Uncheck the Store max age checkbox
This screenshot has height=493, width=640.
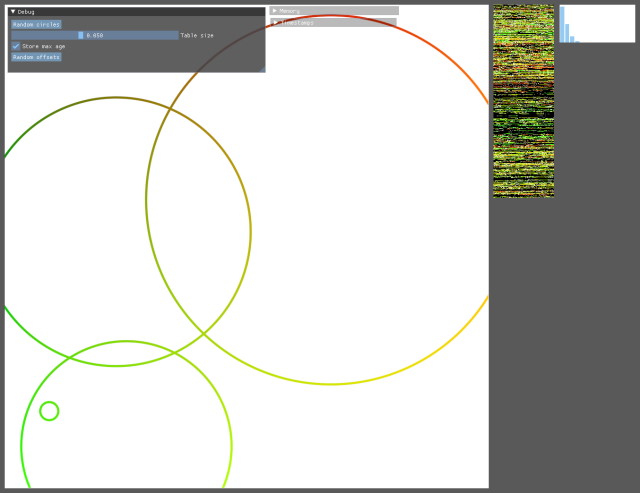point(16,46)
